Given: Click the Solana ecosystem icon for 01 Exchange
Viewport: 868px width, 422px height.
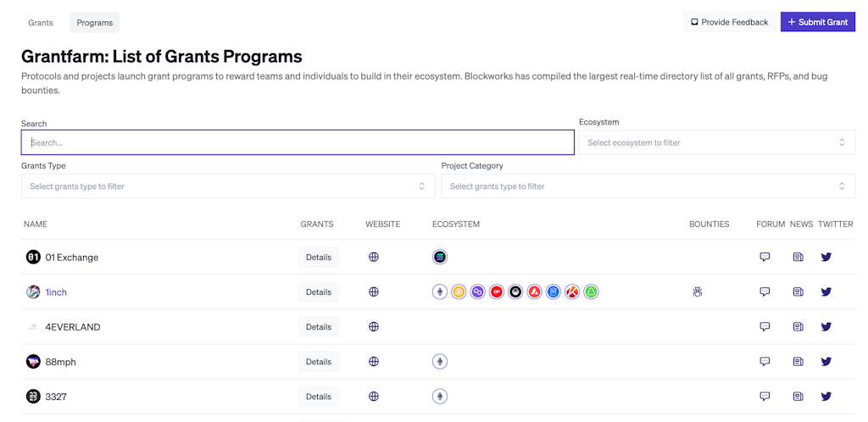Looking at the screenshot, I should pos(440,257).
